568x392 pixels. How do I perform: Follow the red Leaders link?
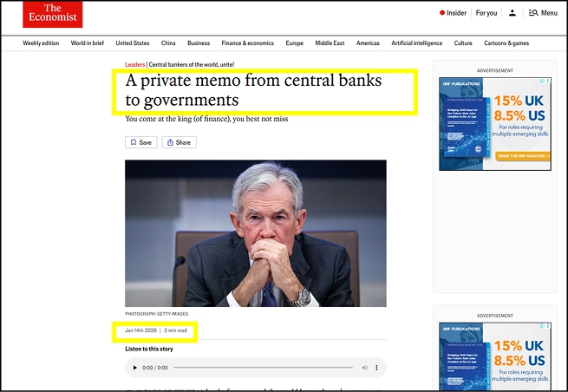coord(135,64)
